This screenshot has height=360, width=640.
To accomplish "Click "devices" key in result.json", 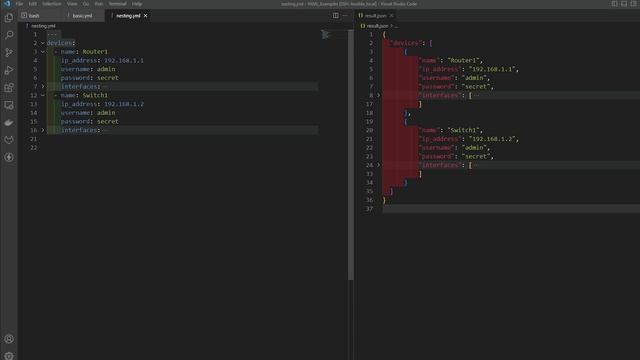I will coord(406,43).
